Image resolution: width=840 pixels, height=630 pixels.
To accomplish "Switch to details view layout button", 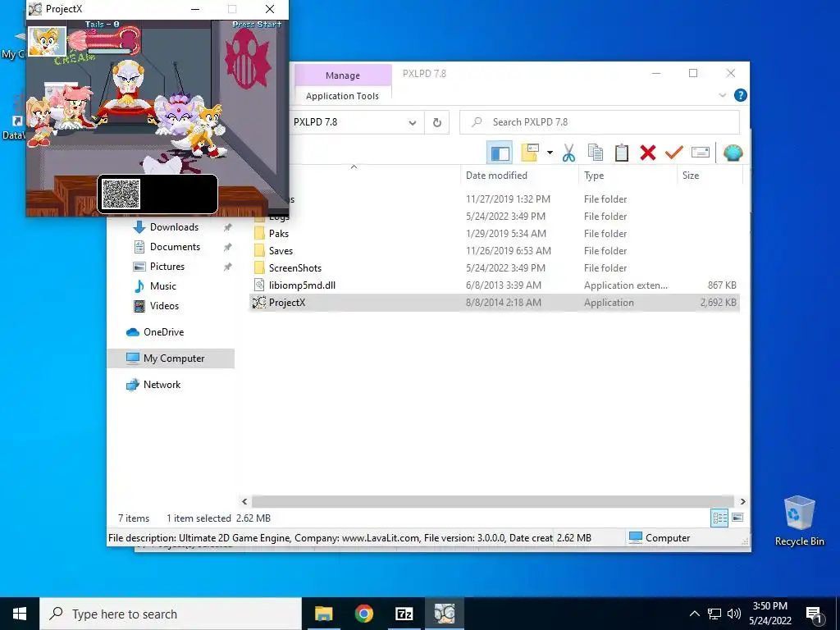I will 719,518.
